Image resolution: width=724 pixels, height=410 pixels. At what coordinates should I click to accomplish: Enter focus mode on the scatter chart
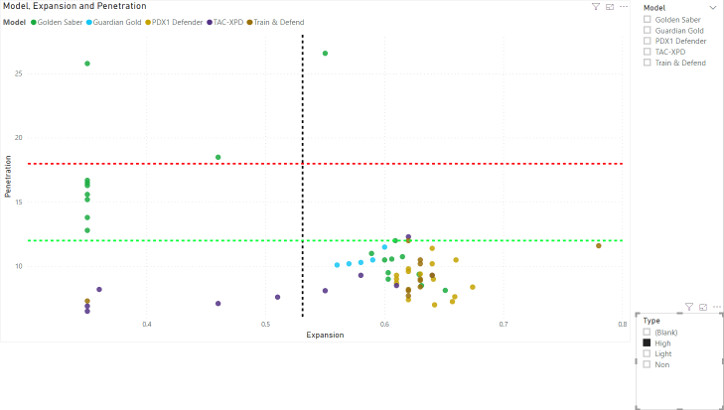pos(609,6)
